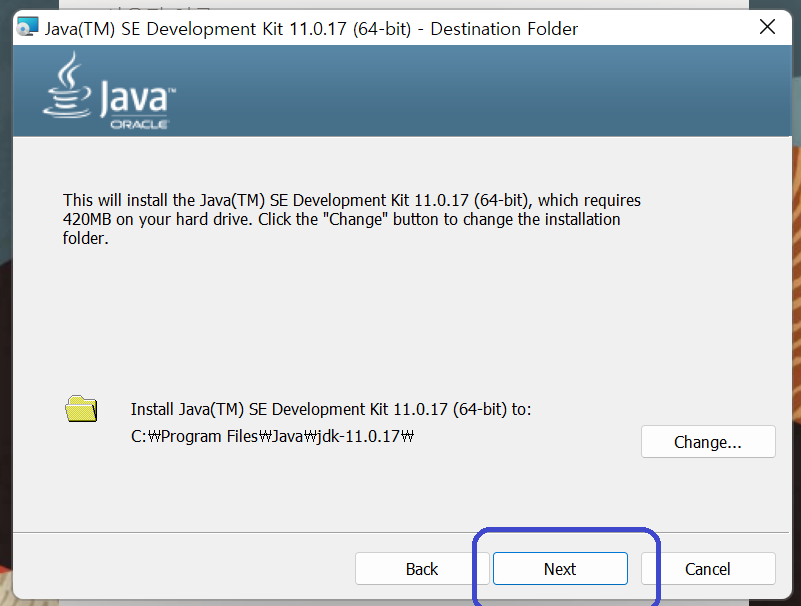The width and height of the screenshot is (801, 606).
Task: Go back with the Back button
Action: (x=422, y=568)
